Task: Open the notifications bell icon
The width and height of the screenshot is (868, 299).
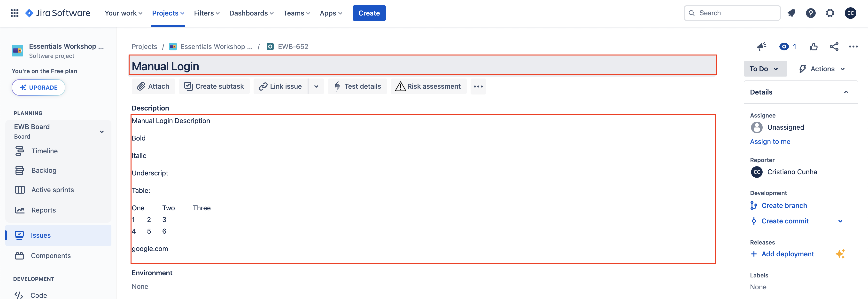Action: [791, 13]
